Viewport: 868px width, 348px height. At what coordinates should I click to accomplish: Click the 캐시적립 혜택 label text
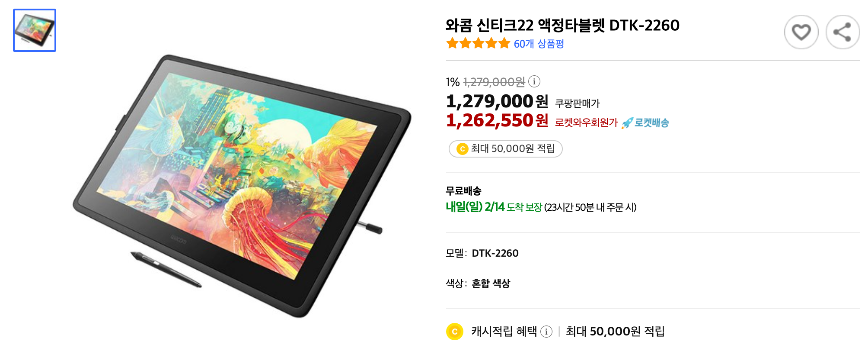504,332
